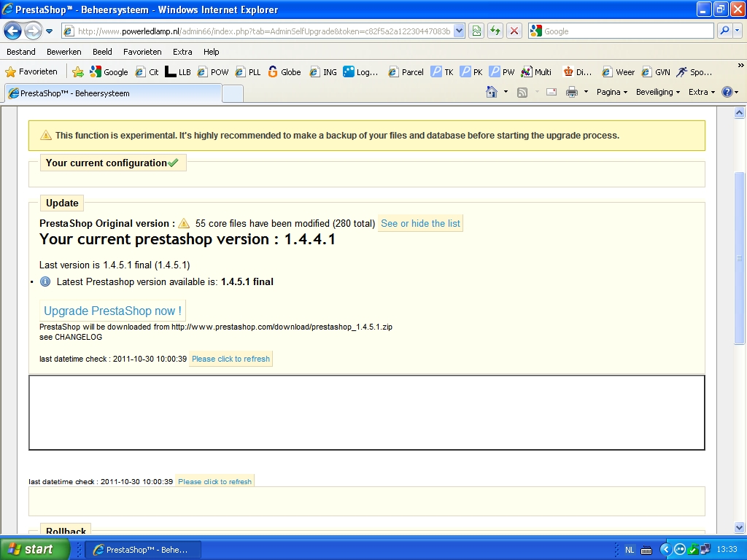
Task: Click the page scrollbar down arrow
Action: point(740,527)
